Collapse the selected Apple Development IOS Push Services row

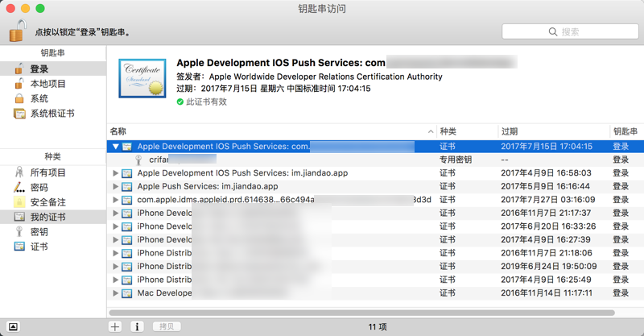tap(116, 147)
